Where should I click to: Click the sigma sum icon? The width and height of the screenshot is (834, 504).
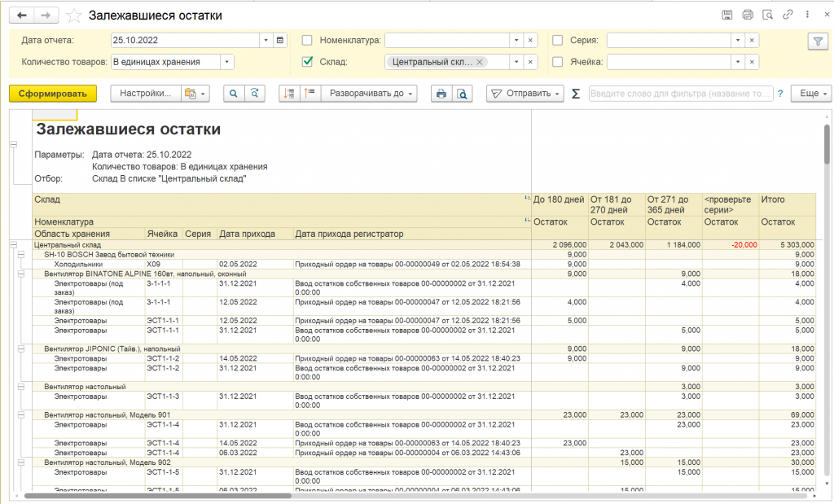point(576,94)
